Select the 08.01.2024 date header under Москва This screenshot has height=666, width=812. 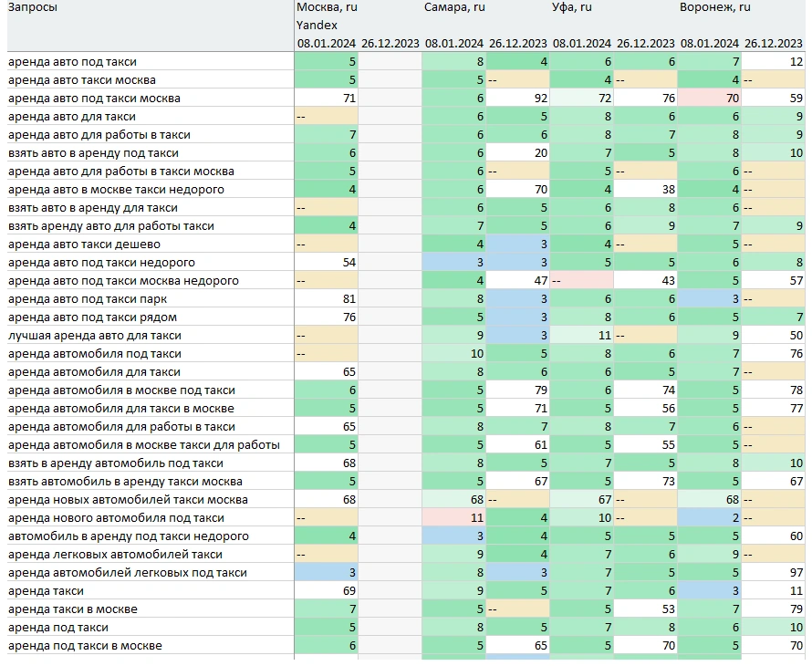[327, 44]
